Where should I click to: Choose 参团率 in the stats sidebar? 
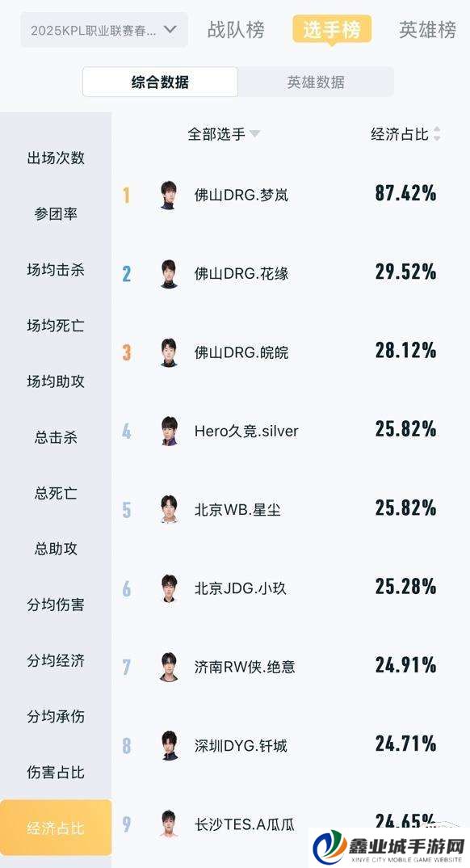point(56,213)
